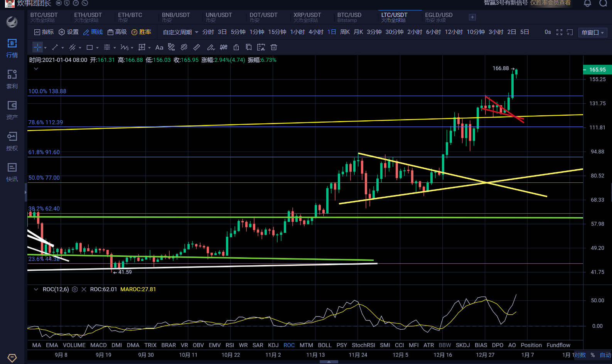
Task: Pick the ruler measure tool
Action: (x=197, y=47)
